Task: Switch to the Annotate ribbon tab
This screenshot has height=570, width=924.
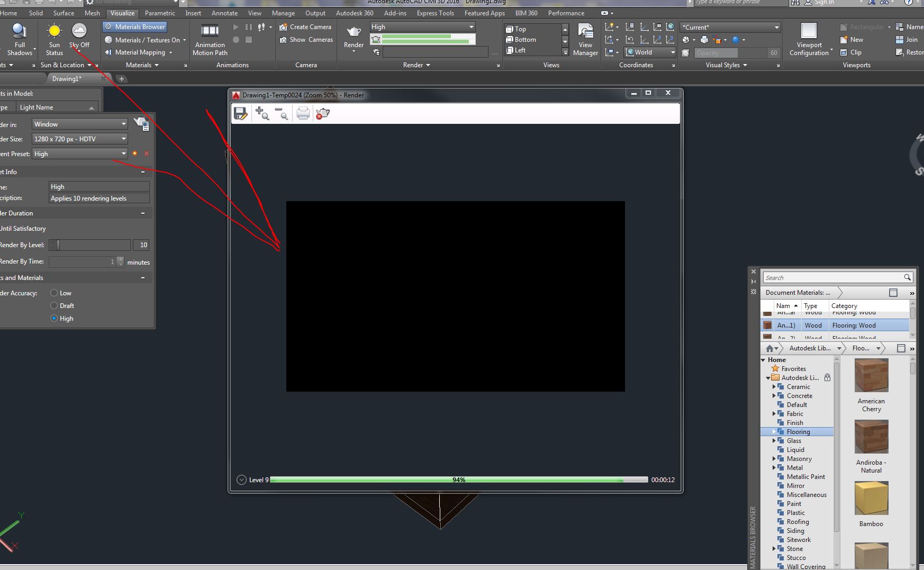Action: [224, 13]
